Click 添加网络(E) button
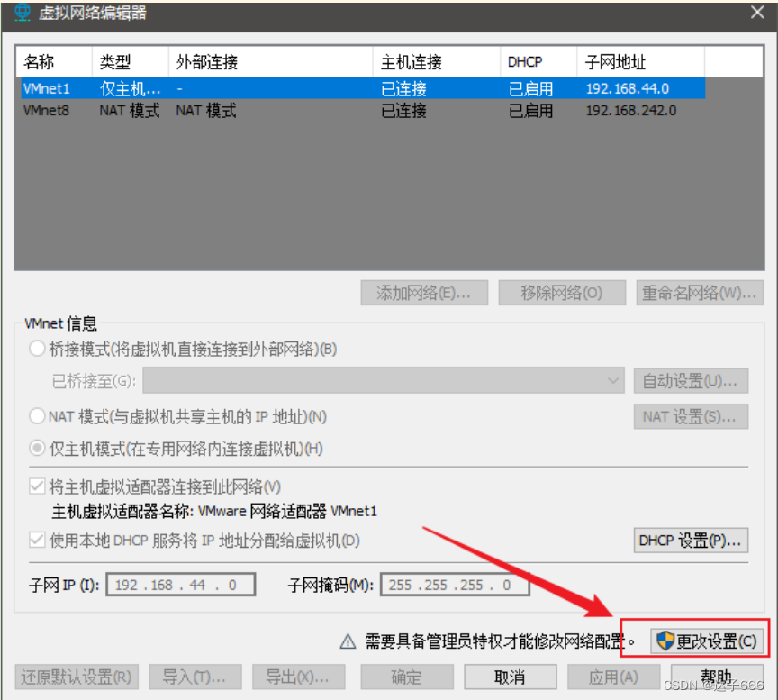The image size is (778, 700). coord(424,293)
